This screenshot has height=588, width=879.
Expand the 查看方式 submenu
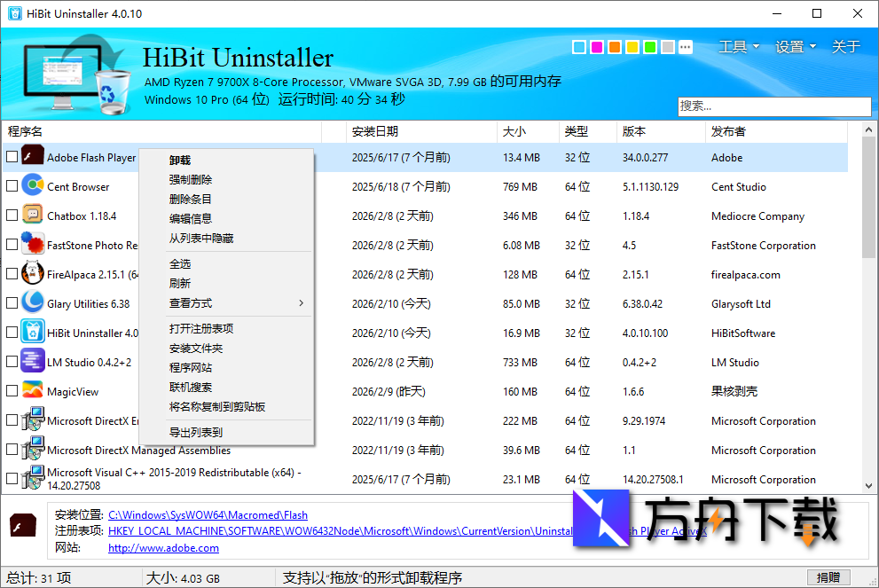(x=191, y=302)
